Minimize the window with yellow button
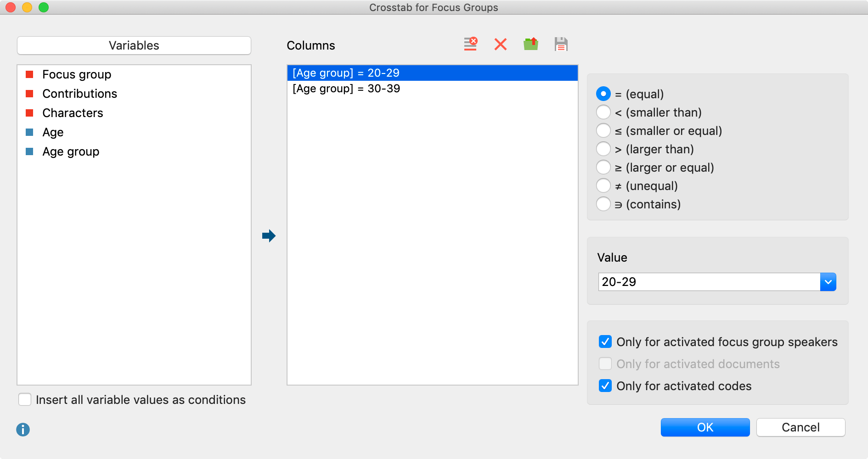The image size is (868, 459). pyautogui.click(x=27, y=7)
